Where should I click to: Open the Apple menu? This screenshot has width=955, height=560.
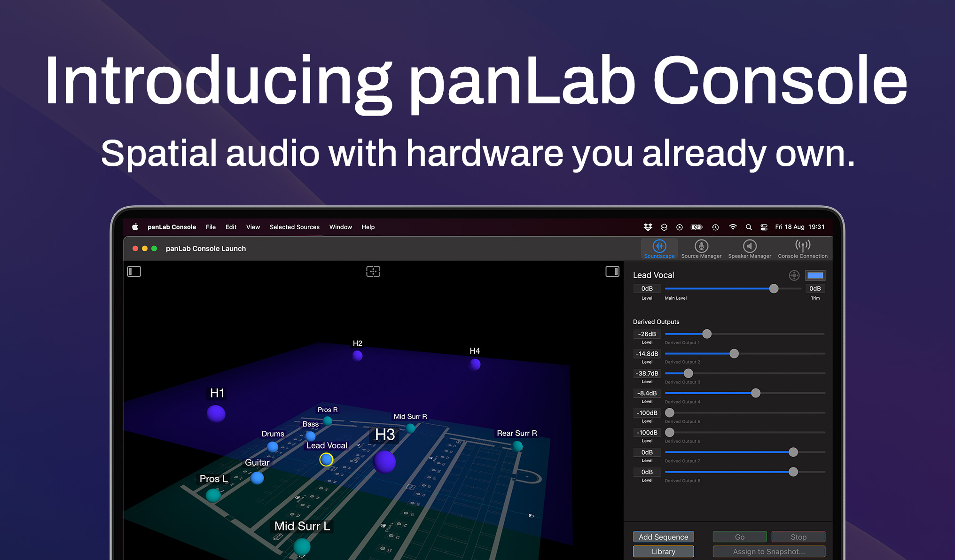(x=135, y=227)
